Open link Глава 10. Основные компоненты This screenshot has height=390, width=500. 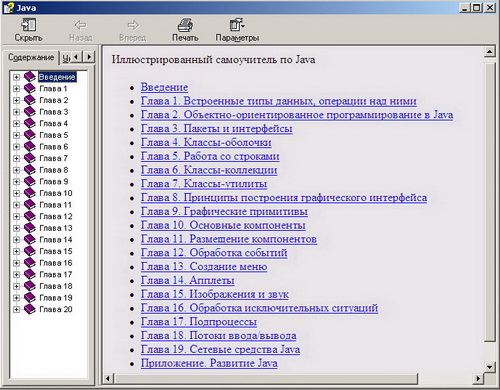pyautogui.click(x=223, y=225)
